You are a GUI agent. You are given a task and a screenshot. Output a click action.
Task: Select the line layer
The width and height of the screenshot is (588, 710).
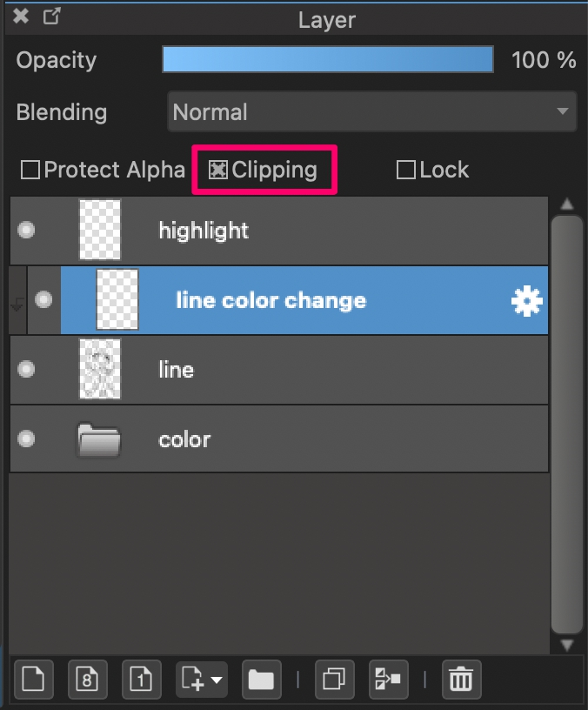pos(279,370)
